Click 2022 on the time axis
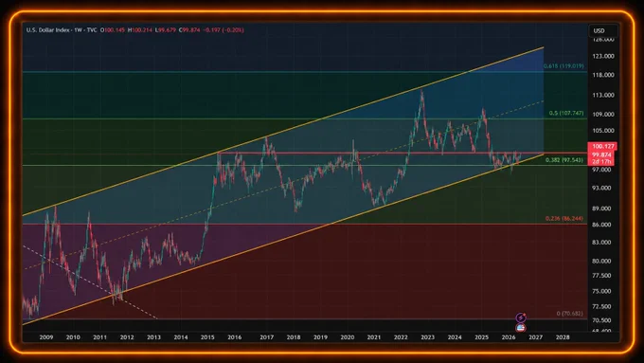 tap(401, 337)
